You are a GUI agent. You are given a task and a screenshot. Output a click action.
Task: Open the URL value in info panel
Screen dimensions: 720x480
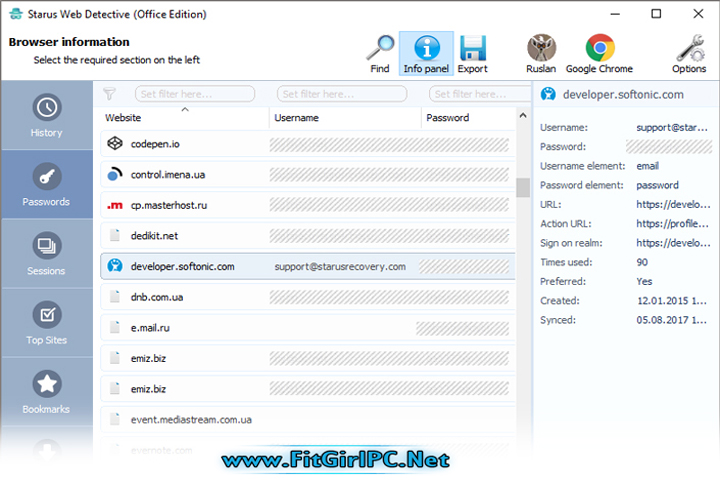click(x=673, y=204)
